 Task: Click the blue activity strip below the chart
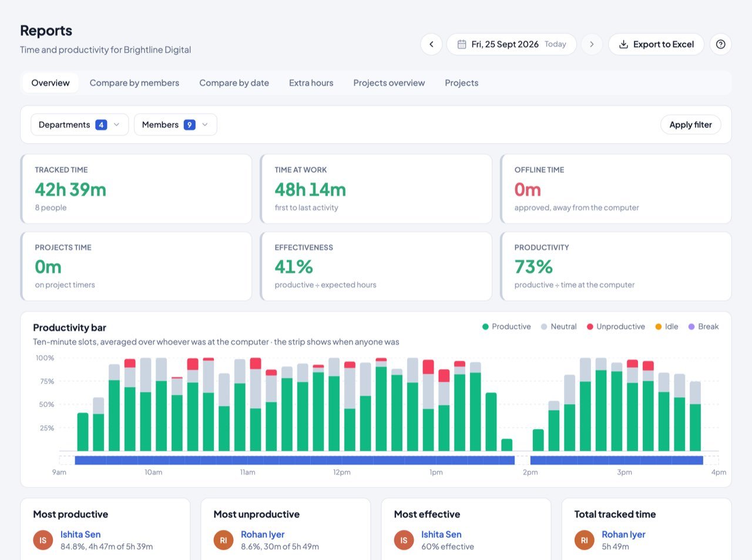(389, 460)
